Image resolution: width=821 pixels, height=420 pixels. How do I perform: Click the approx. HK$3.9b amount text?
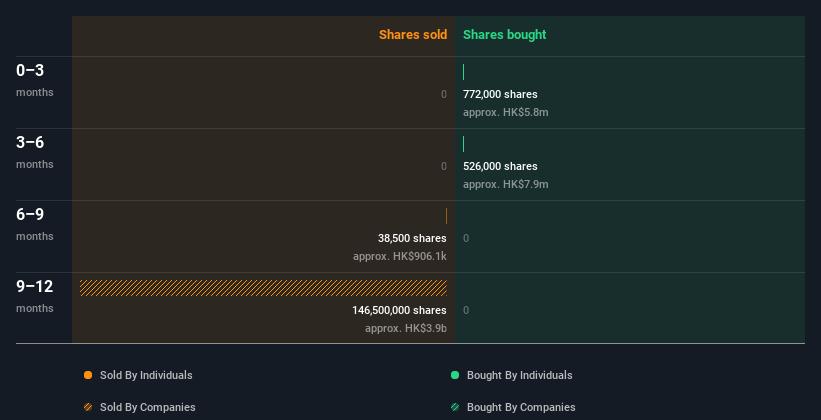[406, 328]
